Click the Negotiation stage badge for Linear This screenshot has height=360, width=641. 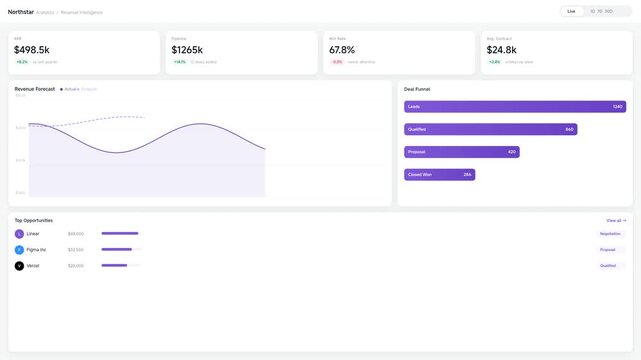click(610, 234)
